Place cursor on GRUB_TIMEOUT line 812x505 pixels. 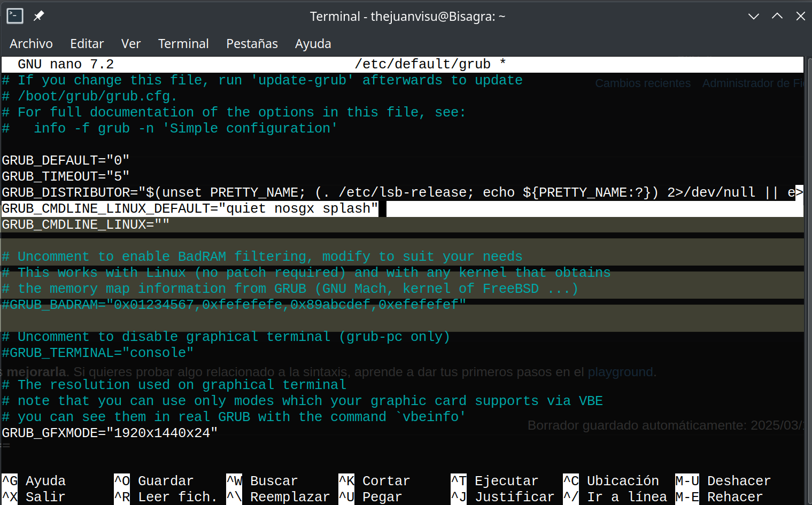(x=66, y=176)
